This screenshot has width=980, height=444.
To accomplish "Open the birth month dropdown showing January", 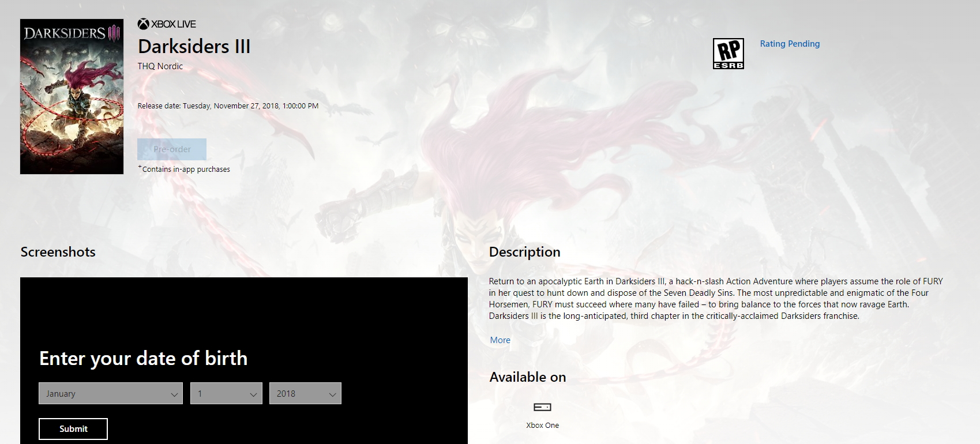I will (x=111, y=393).
